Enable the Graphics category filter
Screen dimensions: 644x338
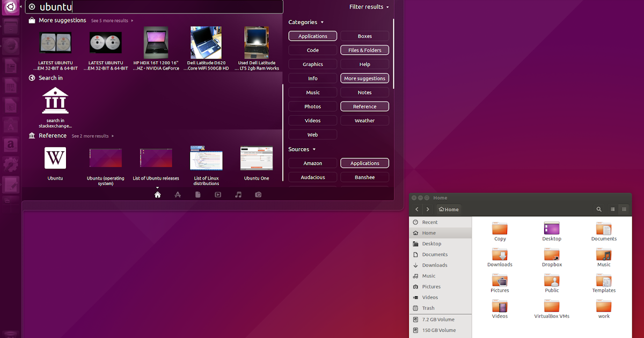[x=312, y=63]
